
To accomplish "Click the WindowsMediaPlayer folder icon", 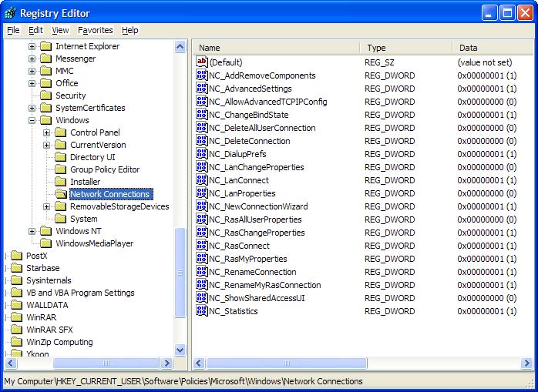I will pyautogui.click(x=46, y=243).
